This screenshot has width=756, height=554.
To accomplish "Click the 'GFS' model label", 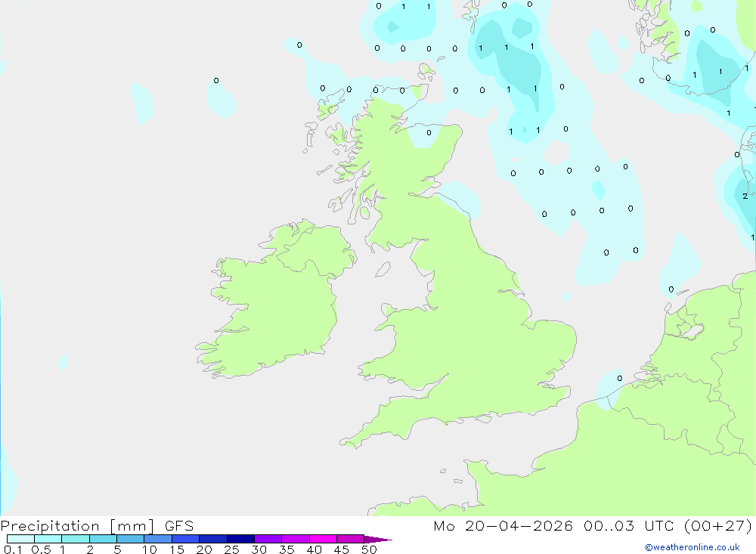I will pos(179,526).
